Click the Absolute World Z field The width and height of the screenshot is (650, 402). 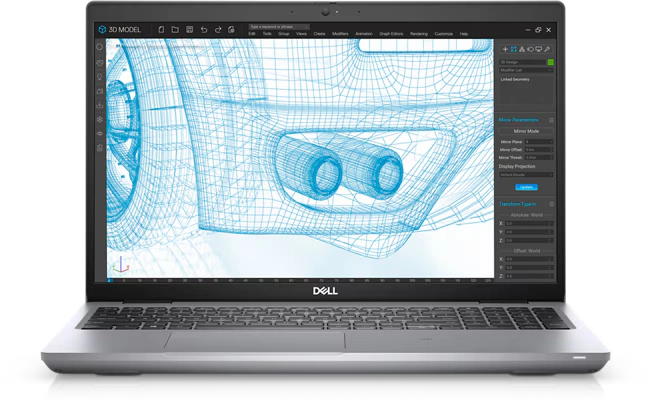tap(529, 240)
